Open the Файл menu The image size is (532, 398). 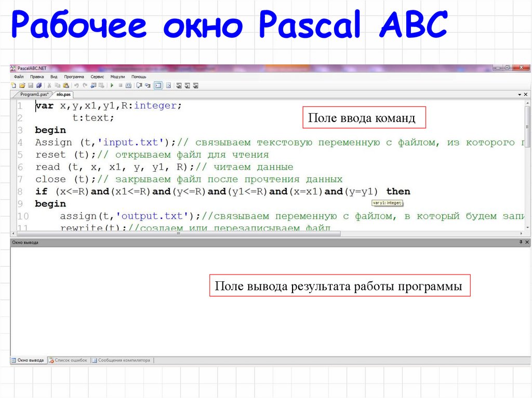(x=19, y=77)
